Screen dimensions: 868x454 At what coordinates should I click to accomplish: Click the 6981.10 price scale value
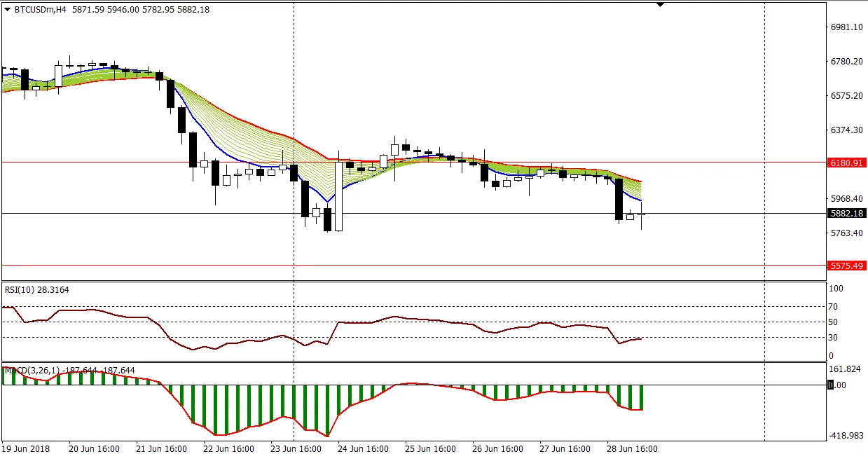tap(846, 27)
